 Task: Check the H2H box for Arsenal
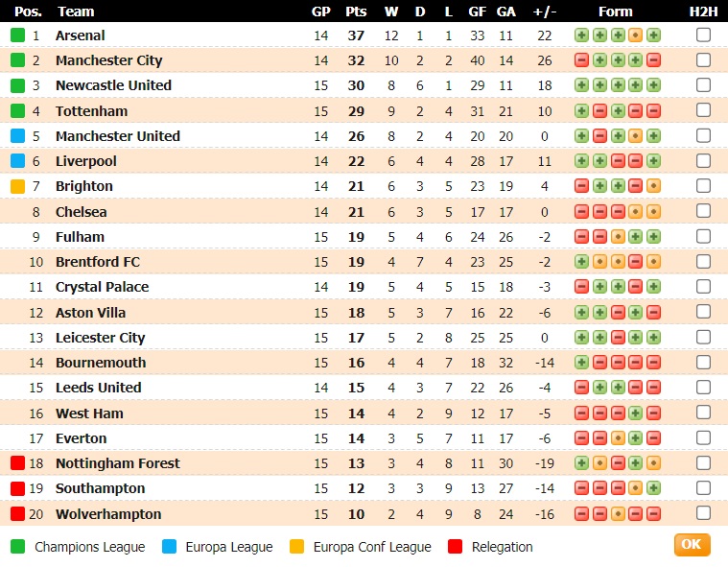[703, 35]
